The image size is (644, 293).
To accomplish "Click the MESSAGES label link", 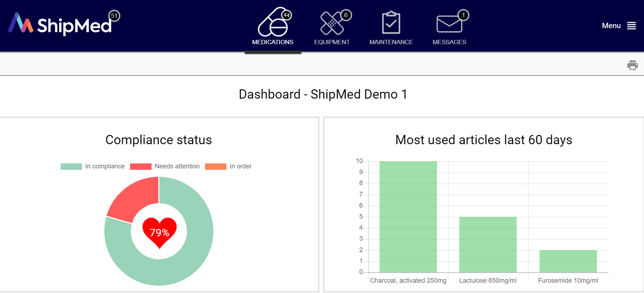I will pyautogui.click(x=449, y=42).
